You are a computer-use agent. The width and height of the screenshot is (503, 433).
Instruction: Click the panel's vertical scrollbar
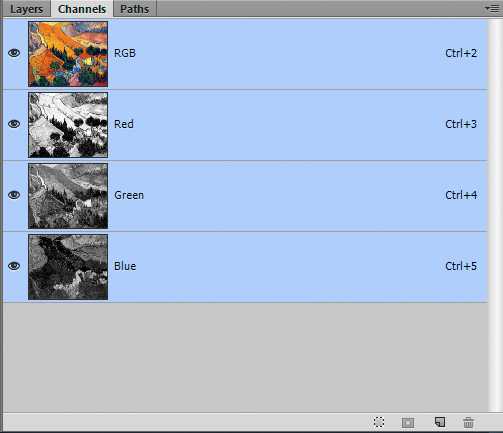[x=493, y=215]
